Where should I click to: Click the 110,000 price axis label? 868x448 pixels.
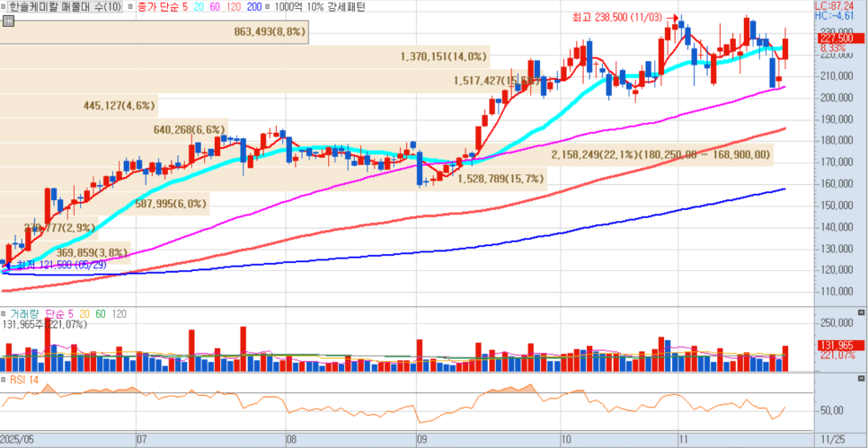click(x=837, y=292)
